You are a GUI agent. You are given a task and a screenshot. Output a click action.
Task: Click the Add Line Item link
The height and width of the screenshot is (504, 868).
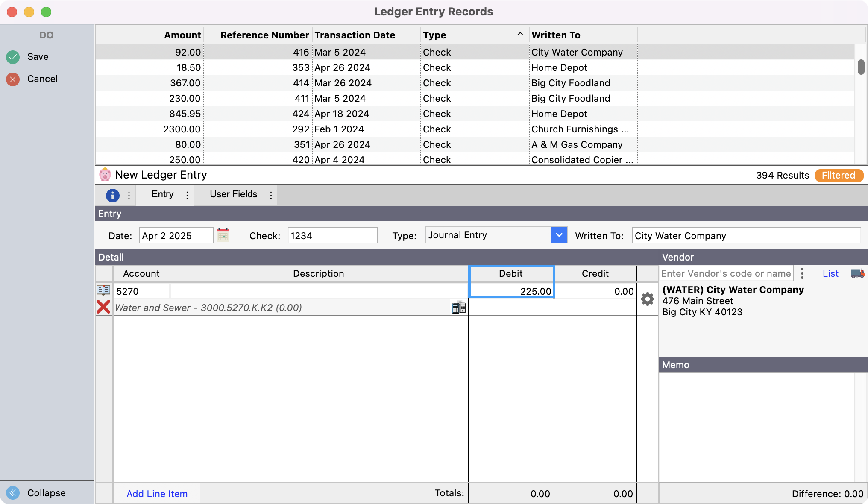coord(157,494)
